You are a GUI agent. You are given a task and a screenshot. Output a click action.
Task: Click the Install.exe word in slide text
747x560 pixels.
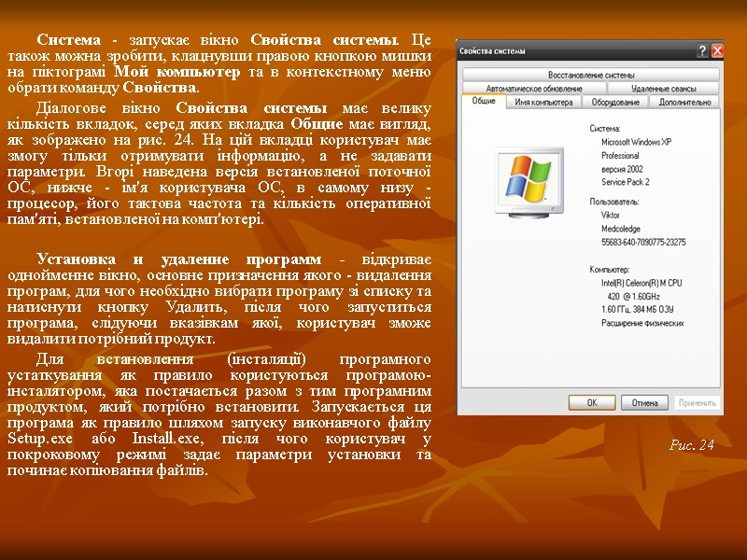tap(168, 438)
